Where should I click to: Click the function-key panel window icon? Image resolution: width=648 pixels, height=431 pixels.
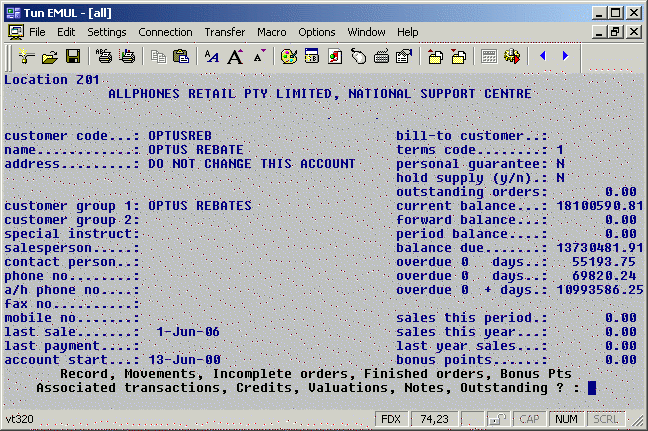tap(312, 56)
